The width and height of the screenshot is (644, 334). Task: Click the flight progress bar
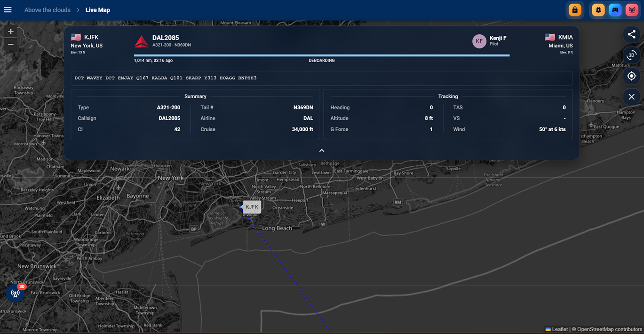point(322,56)
